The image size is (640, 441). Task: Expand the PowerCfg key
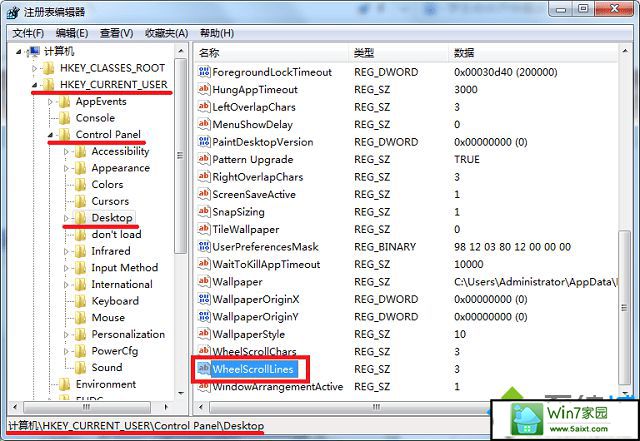point(66,351)
